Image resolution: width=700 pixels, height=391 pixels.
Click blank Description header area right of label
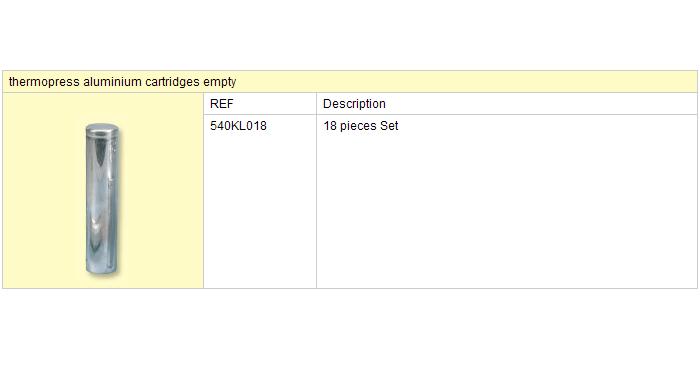[540, 104]
